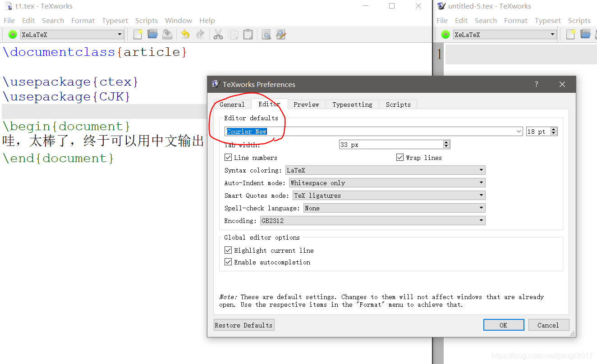
Task: Open the File menu in untitled-5.tex window
Action: coord(442,20)
